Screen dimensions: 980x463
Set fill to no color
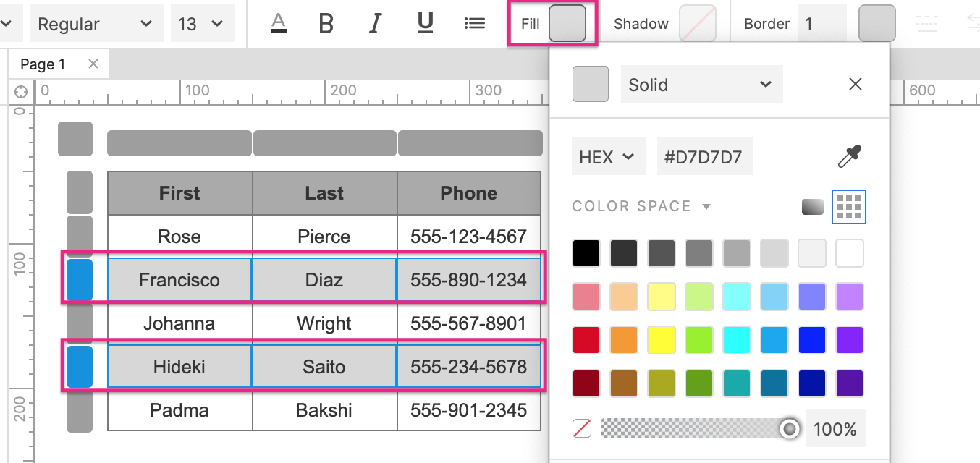pos(582,429)
